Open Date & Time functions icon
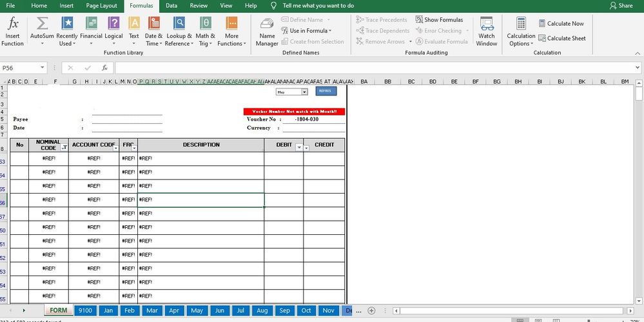644x322 pixels. [x=154, y=24]
